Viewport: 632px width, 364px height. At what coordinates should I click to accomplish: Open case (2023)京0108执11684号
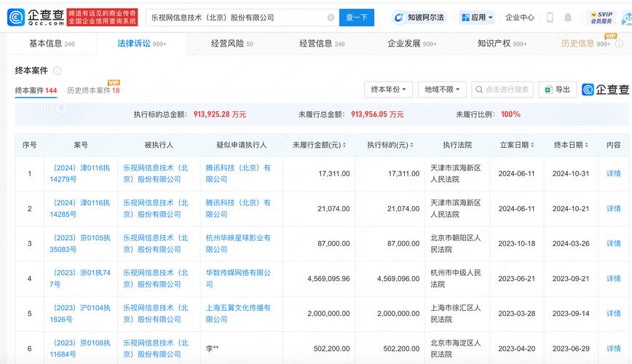(80, 349)
